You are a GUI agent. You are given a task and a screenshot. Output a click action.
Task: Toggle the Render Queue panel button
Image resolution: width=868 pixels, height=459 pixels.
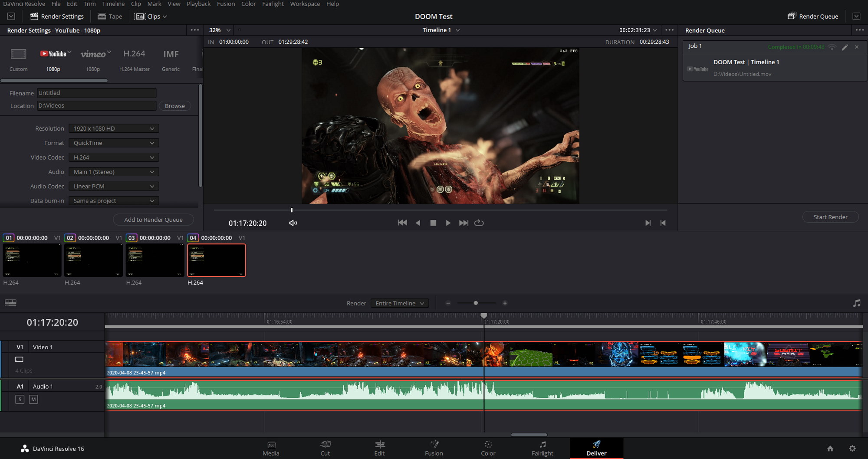pos(813,16)
